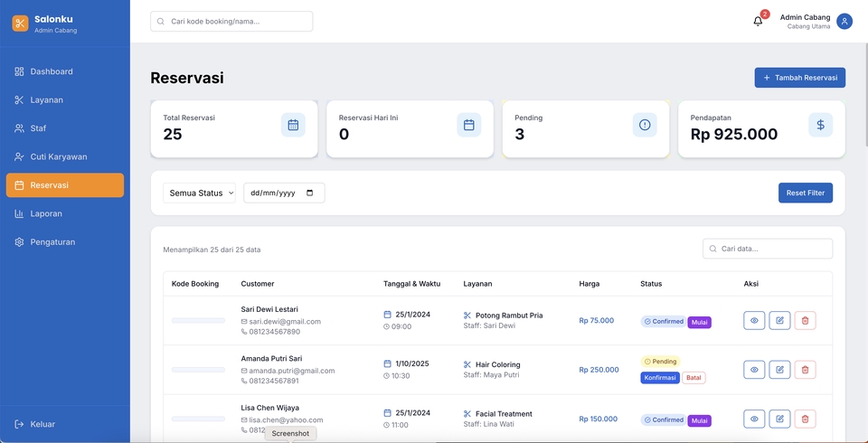Go to Laporan in the sidebar
The width and height of the screenshot is (868, 443).
[46, 213]
